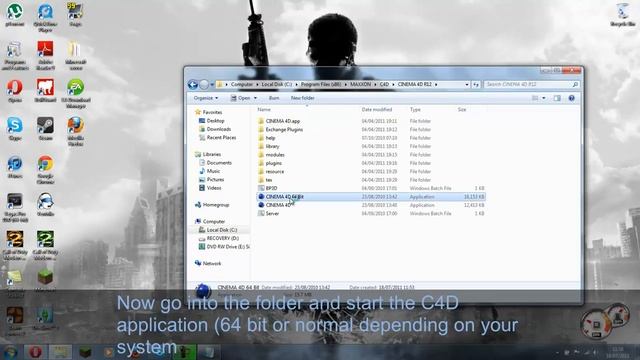640x360 pixels.
Task: Switch to Opera in the taskbar
Action: coord(36,352)
